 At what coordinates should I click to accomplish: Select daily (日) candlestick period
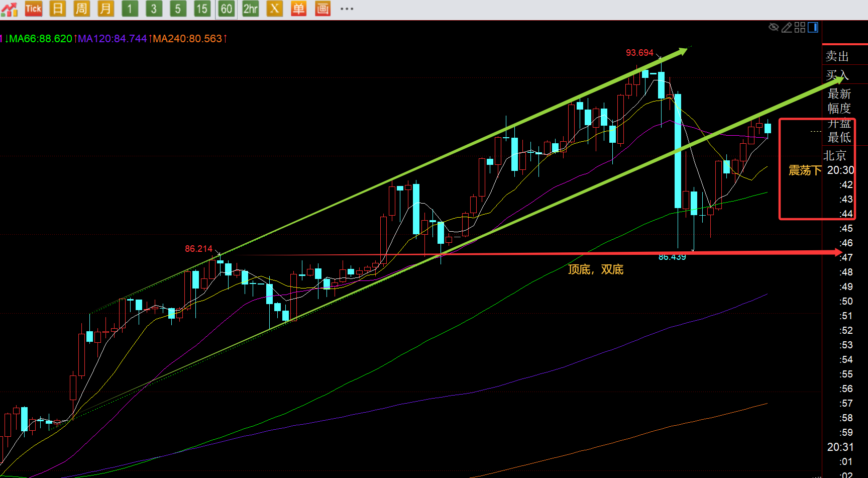click(58, 9)
